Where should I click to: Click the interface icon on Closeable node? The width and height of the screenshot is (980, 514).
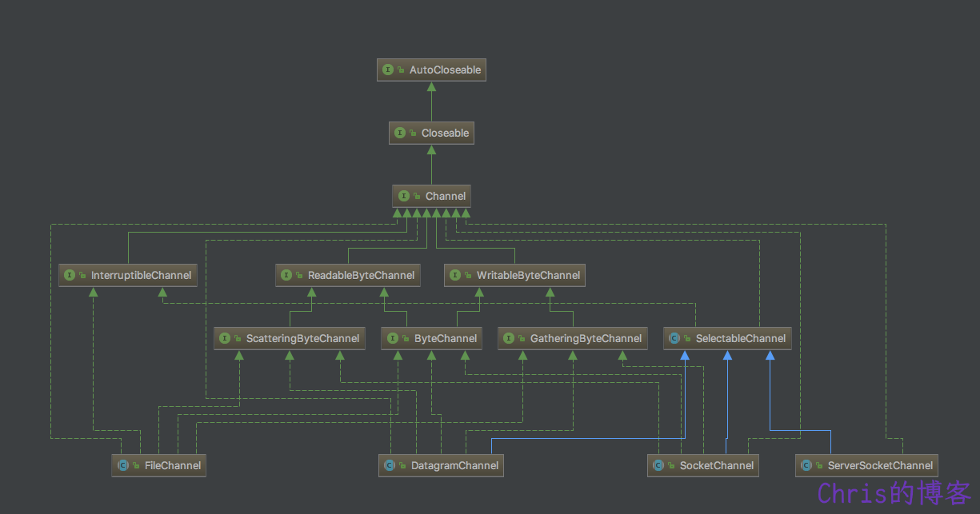point(400,133)
